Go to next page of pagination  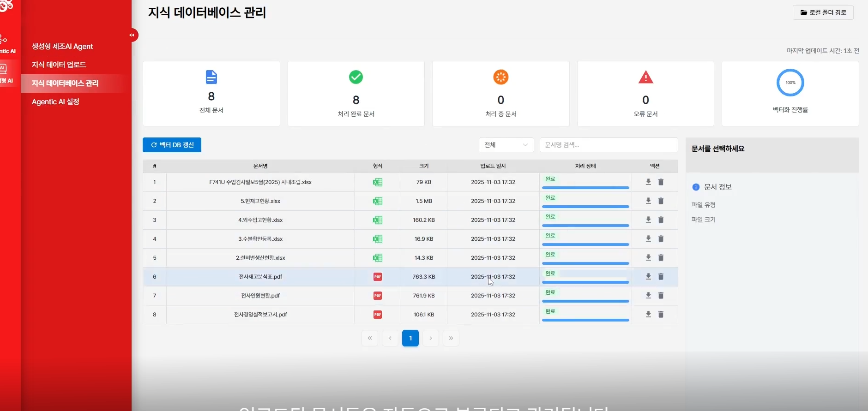[x=431, y=338]
